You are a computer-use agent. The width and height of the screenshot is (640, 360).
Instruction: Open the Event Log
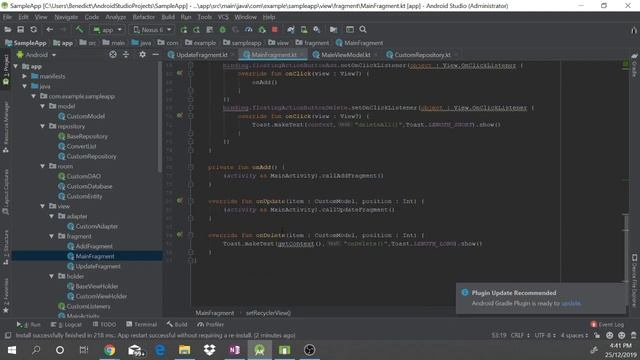[x=607, y=324]
